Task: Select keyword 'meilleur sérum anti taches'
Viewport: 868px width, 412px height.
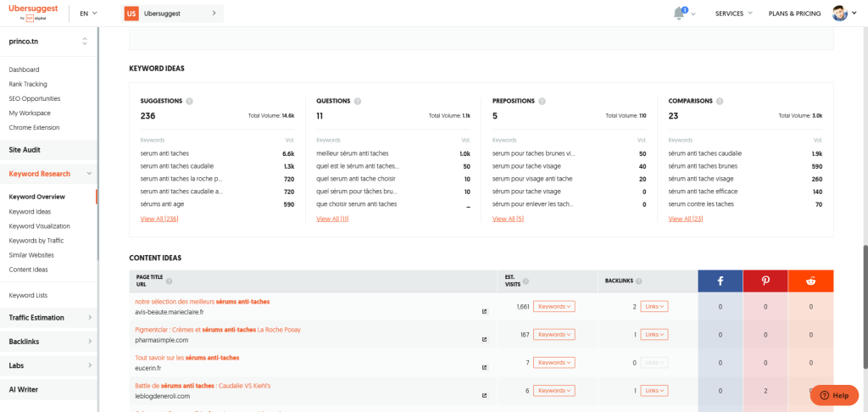Action: click(x=353, y=153)
